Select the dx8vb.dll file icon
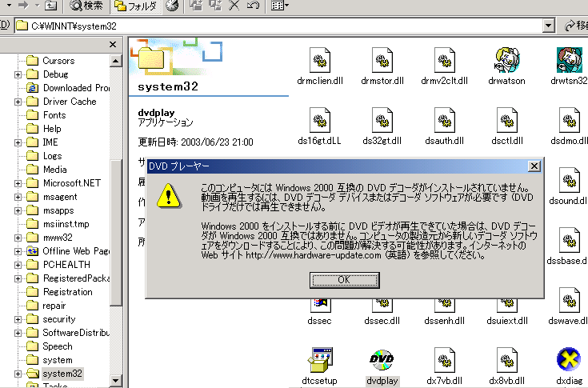Viewport: 588px width, 388px height. 507,360
